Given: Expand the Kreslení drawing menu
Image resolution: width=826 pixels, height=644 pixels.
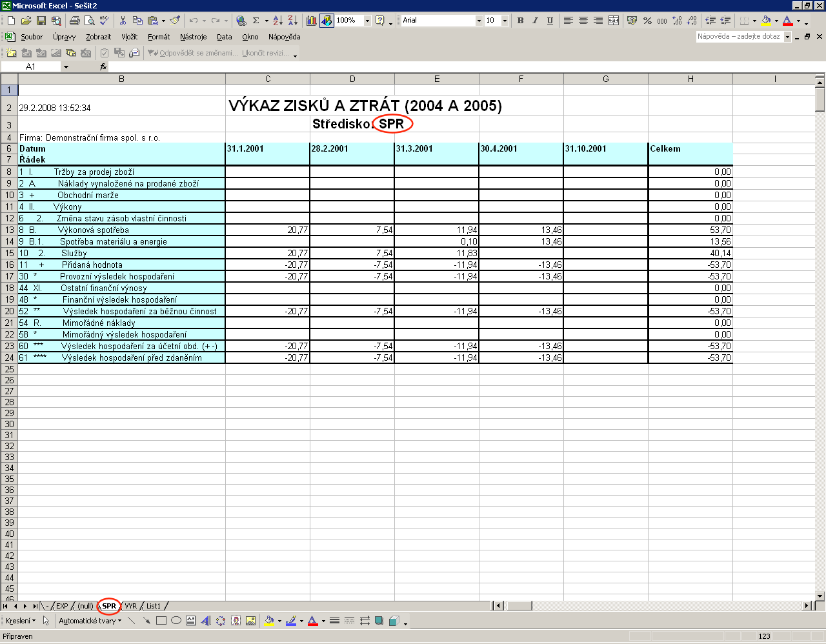Looking at the screenshot, I should tap(21, 621).
